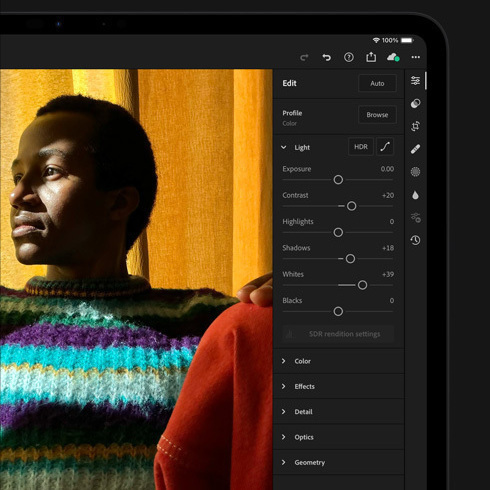Click the Highlights slider handle
The height and width of the screenshot is (490, 490).
point(338,232)
